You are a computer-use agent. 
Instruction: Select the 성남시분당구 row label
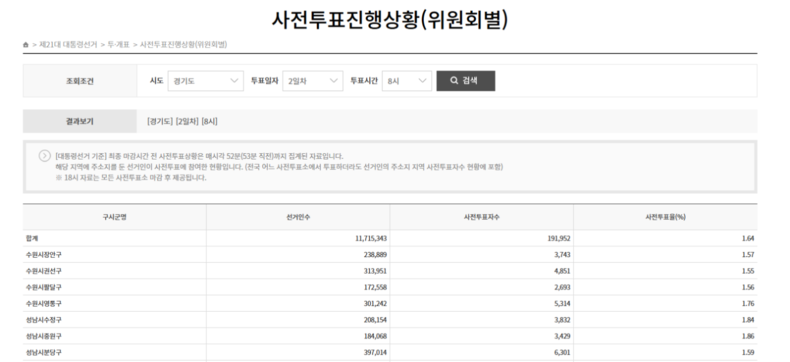pos(44,352)
